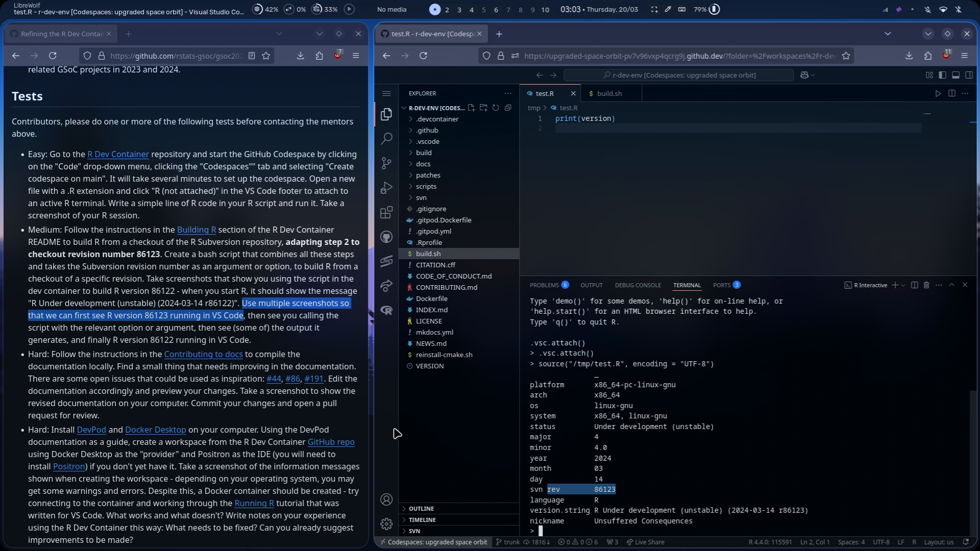The width and height of the screenshot is (980, 551).
Task: Run the test.R source file
Action: point(938,93)
